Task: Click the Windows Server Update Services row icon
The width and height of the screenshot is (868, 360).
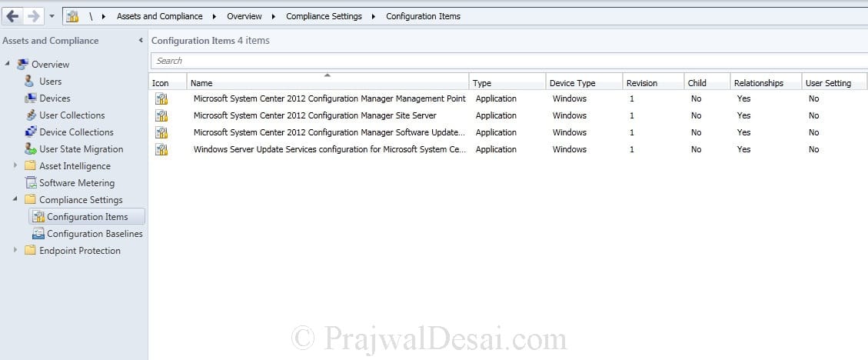Action: 161,149
